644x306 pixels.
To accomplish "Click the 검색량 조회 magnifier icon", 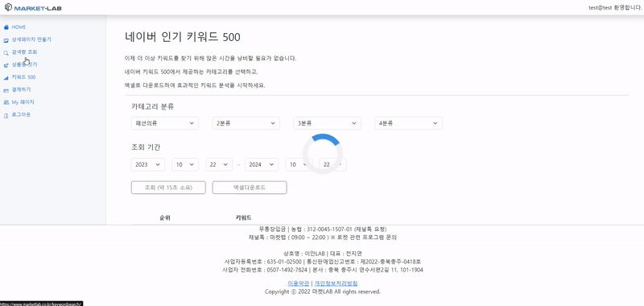I will [x=6, y=52].
